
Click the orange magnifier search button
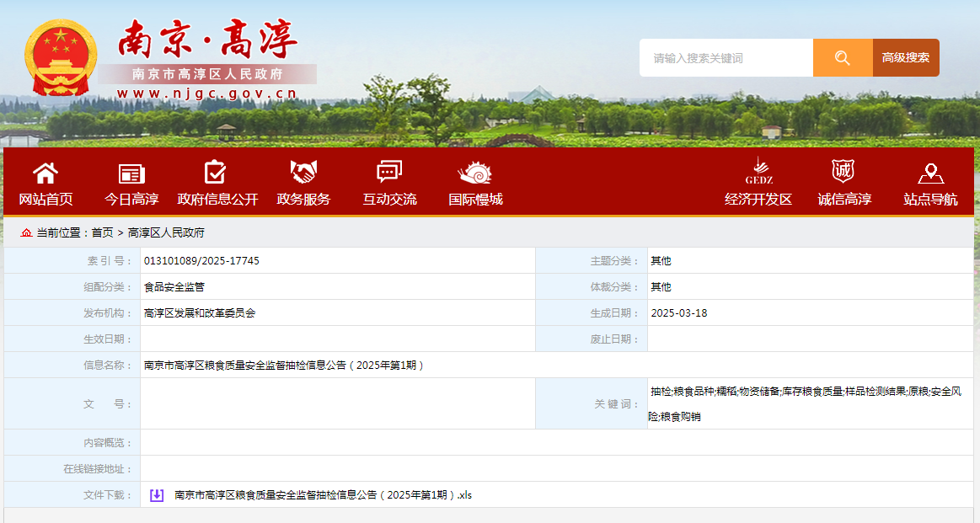[x=843, y=57]
